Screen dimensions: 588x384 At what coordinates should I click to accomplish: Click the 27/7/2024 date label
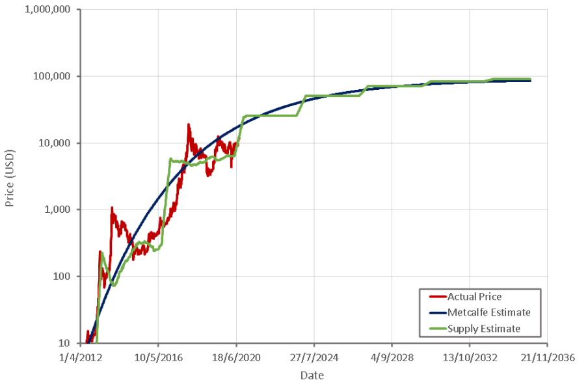coord(314,357)
